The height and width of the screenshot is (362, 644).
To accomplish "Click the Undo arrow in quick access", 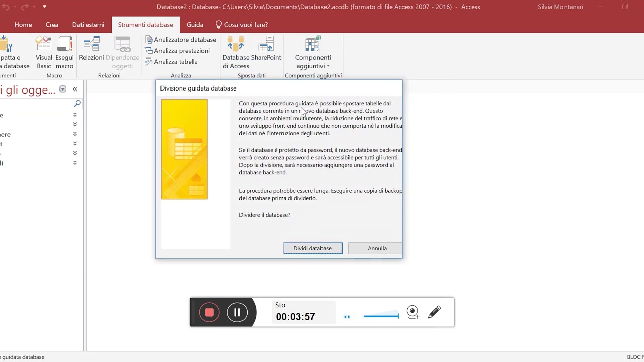I will pyautogui.click(x=6, y=7).
